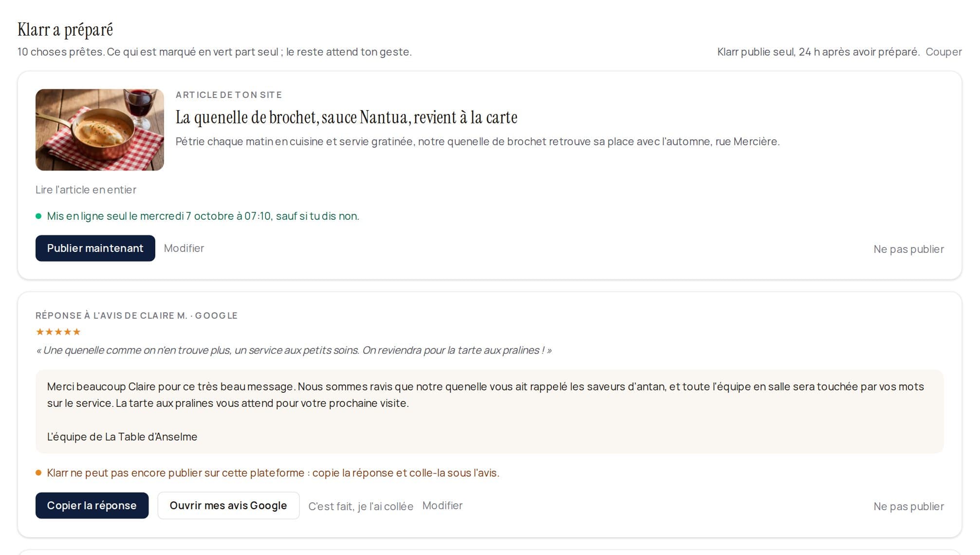Viewport: 980px width, 555px height.
Task: Open Modifier for the quenelle article
Action: (184, 248)
